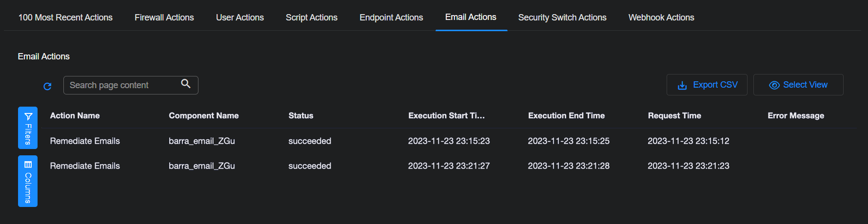Click the Error Message column header
Screen dimensions: 868x224
795,115
